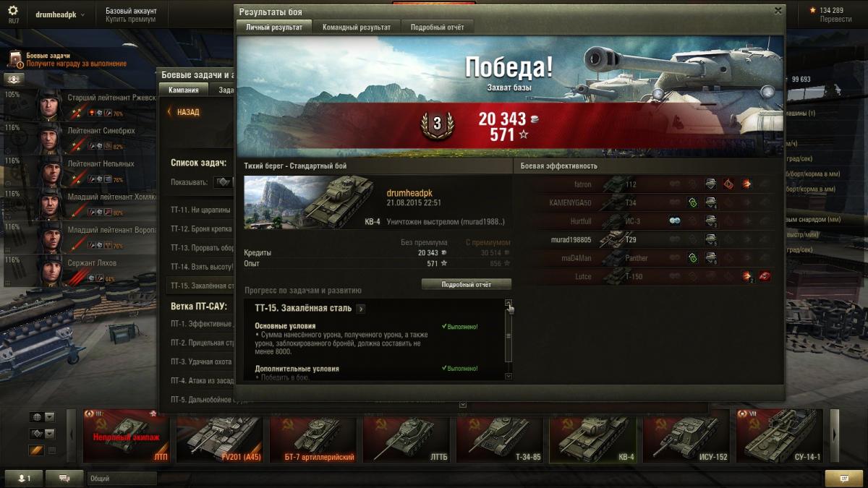The image size is (868, 488).
Task: Open the notification messages button at bottom right
Action: pyautogui.click(x=844, y=478)
